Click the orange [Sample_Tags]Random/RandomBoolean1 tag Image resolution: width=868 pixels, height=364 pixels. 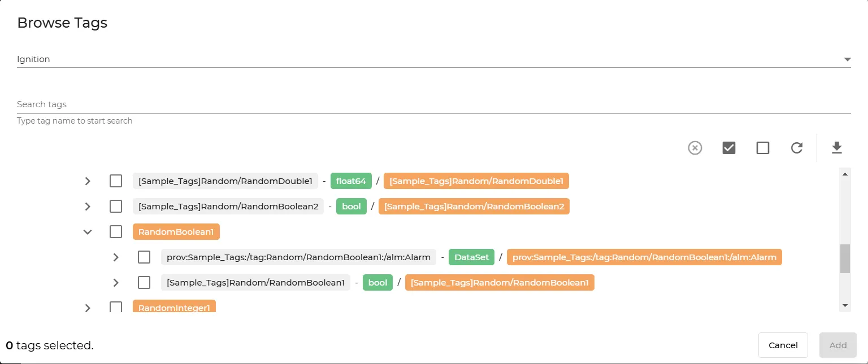[500, 283]
